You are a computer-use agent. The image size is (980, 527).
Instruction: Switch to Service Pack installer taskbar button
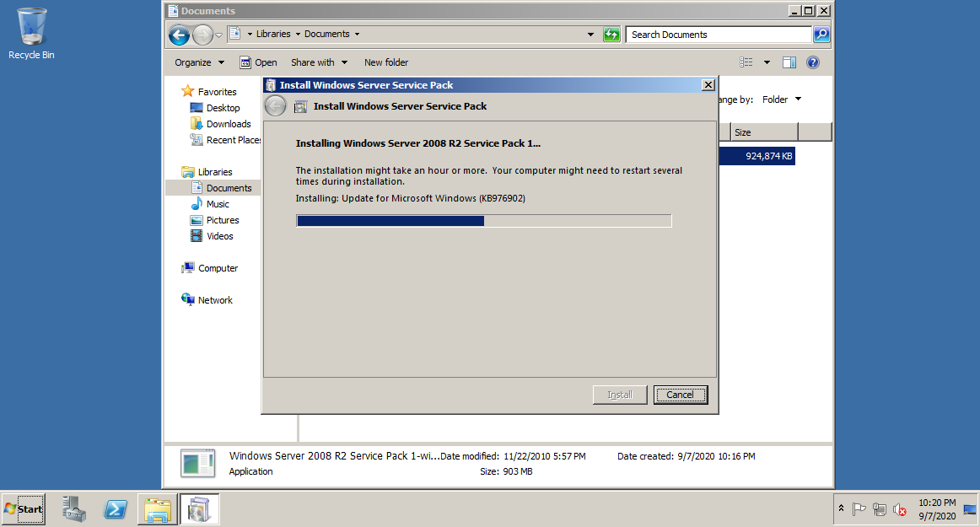199,508
